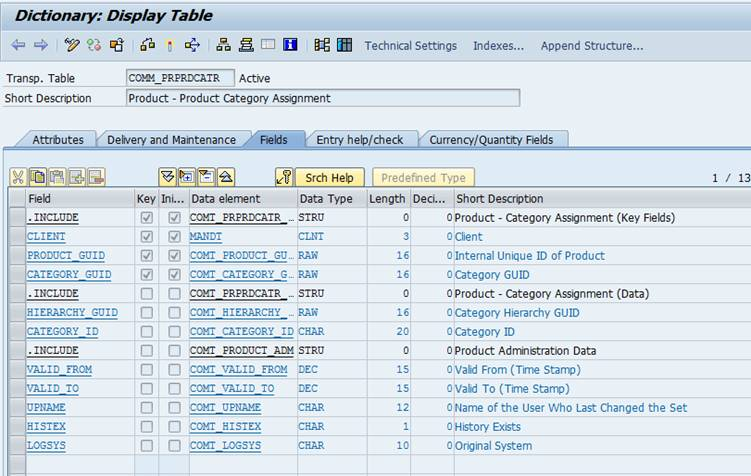
Task: Switch Display/Change mode with pencil icon
Action: point(71,45)
